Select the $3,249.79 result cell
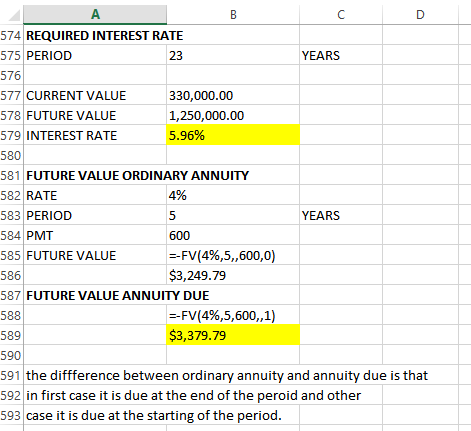Screen dimensions: 471x431 (x=233, y=275)
